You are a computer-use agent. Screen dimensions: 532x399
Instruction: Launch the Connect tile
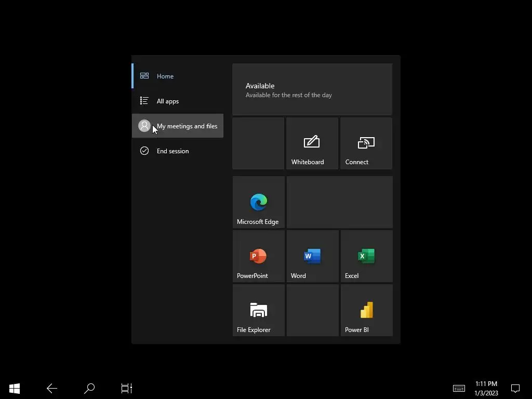pyautogui.click(x=366, y=143)
